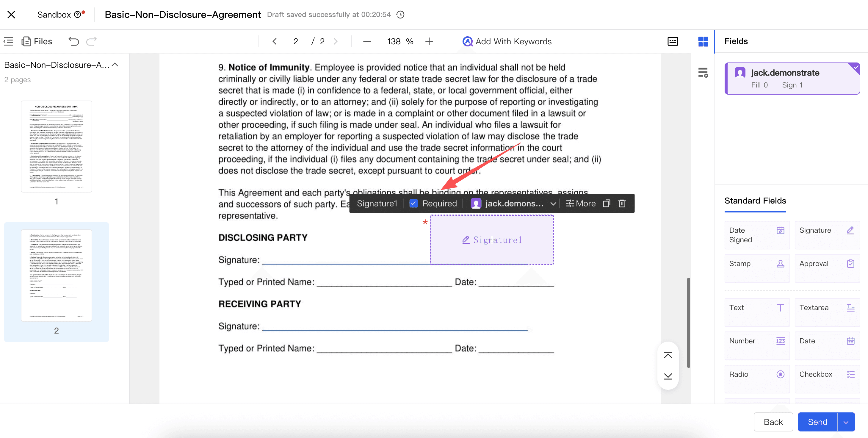Select the Standard Fields tab
868x438 pixels.
(x=755, y=201)
